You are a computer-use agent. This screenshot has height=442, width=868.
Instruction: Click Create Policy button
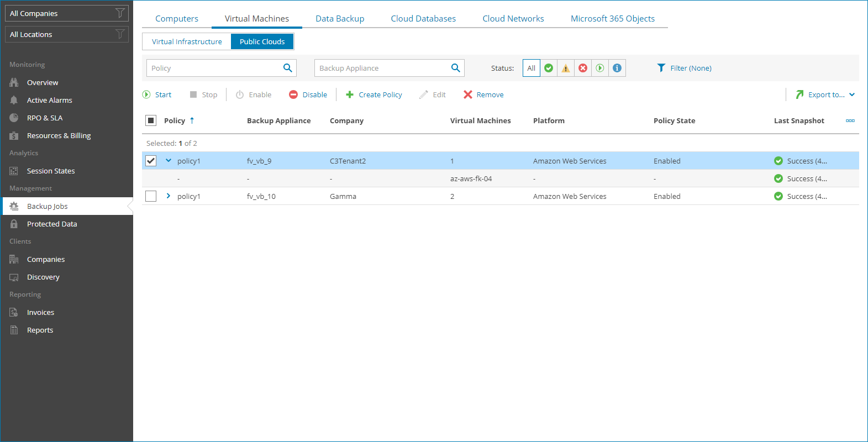[374, 94]
